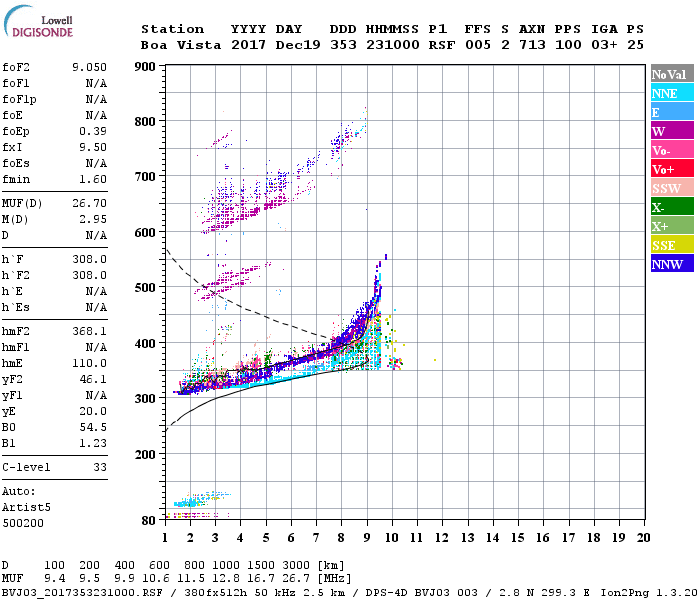Select the X- dark green legend swatch
700x600 pixels.
(x=672, y=207)
